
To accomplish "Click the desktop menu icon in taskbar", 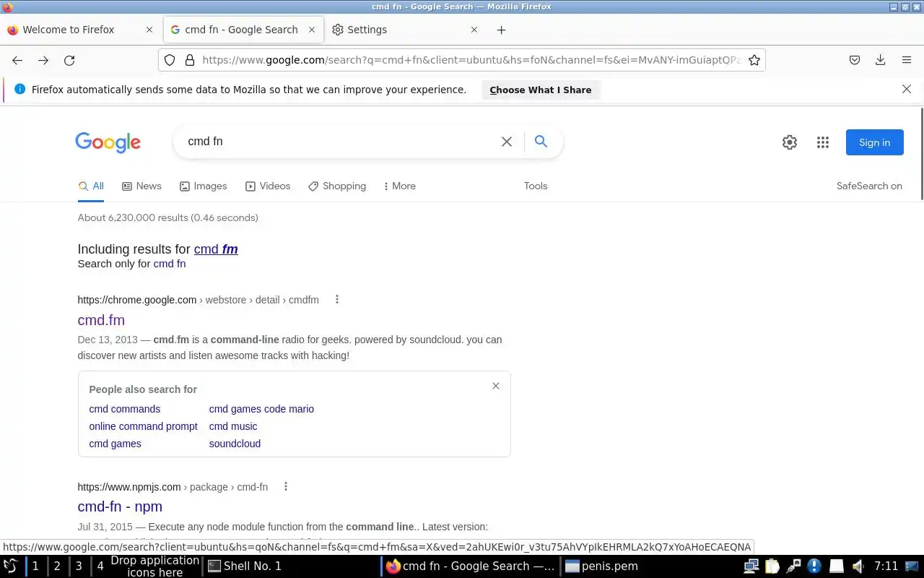I will (10, 566).
